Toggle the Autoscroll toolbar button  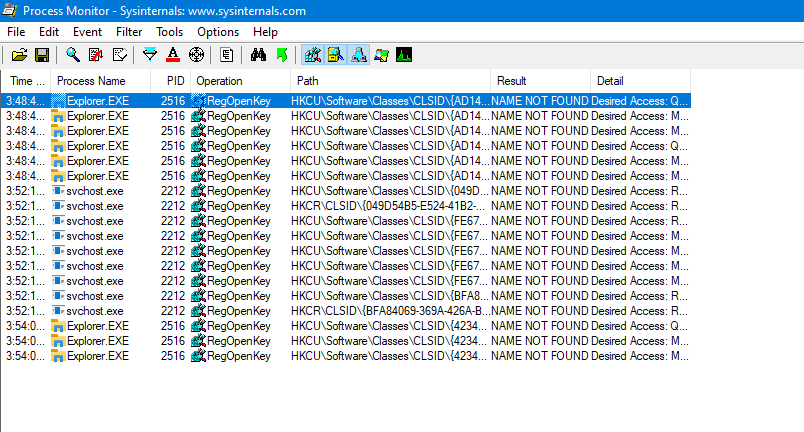(96, 54)
